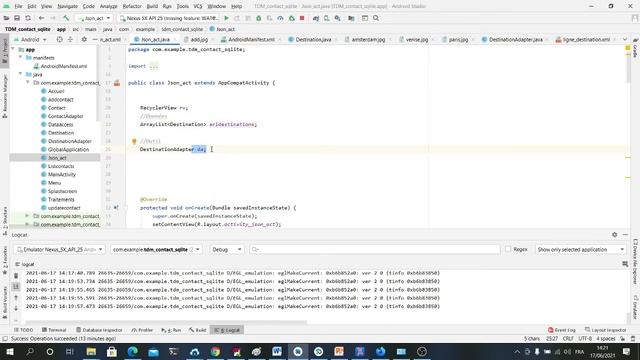Open the Emulator side panel

coord(636,307)
